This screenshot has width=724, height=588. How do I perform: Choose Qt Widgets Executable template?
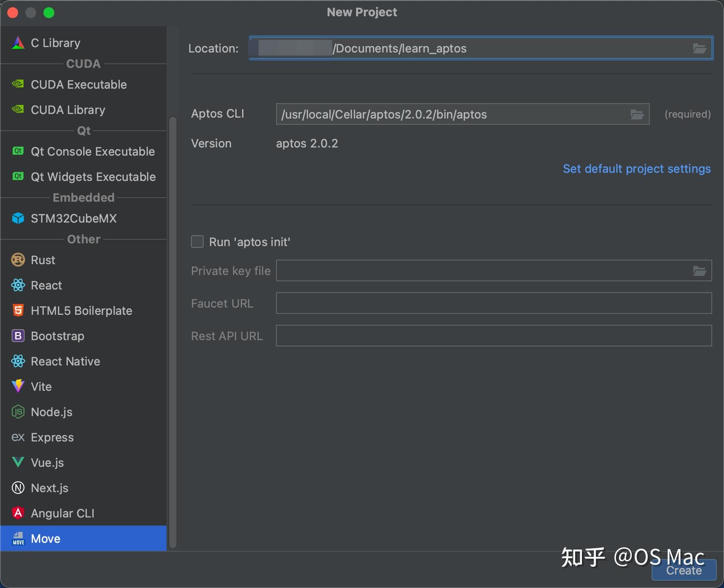[83, 177]
